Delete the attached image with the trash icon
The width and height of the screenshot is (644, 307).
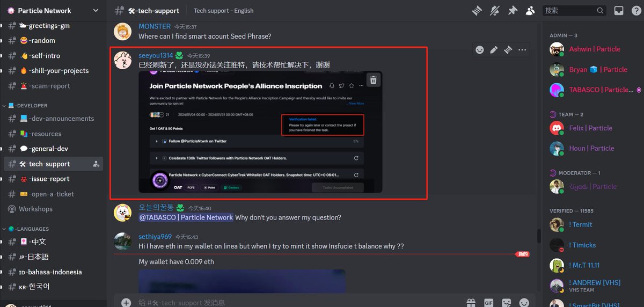click(374, 80)
